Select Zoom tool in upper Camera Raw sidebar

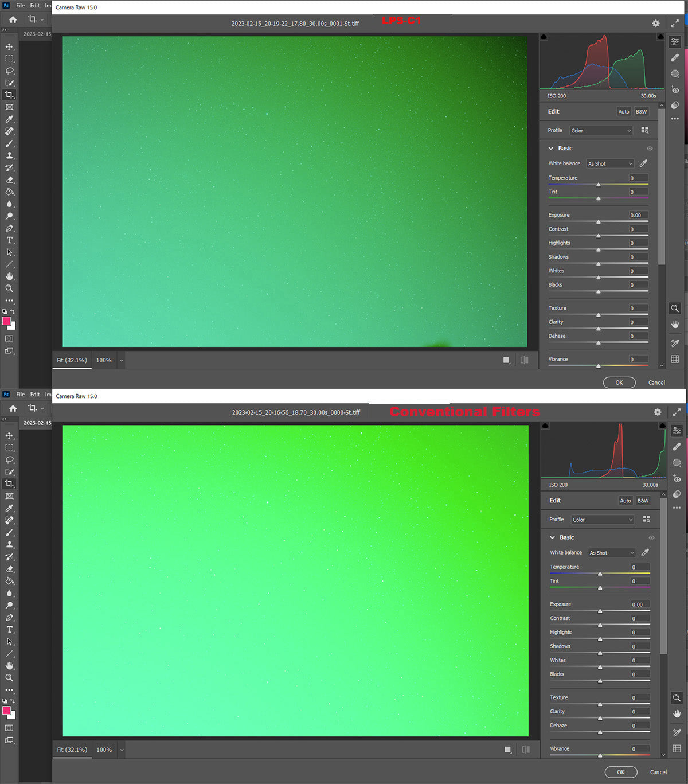(675, 309)
